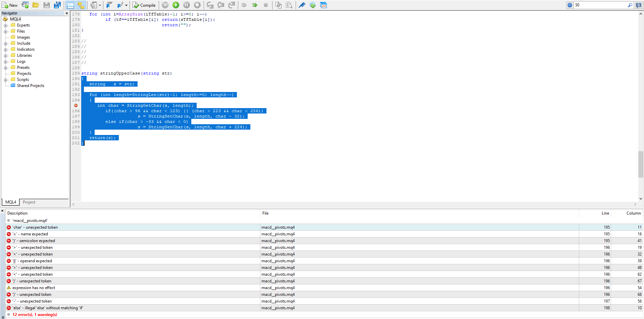Screen dimensions: 644x319
Task: Restart debugging with the circular arrow icon
Action: tap(165, 5)
